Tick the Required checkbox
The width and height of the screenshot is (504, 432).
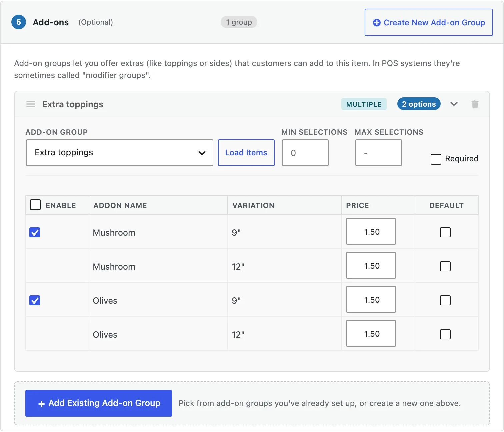coord(436,159)
